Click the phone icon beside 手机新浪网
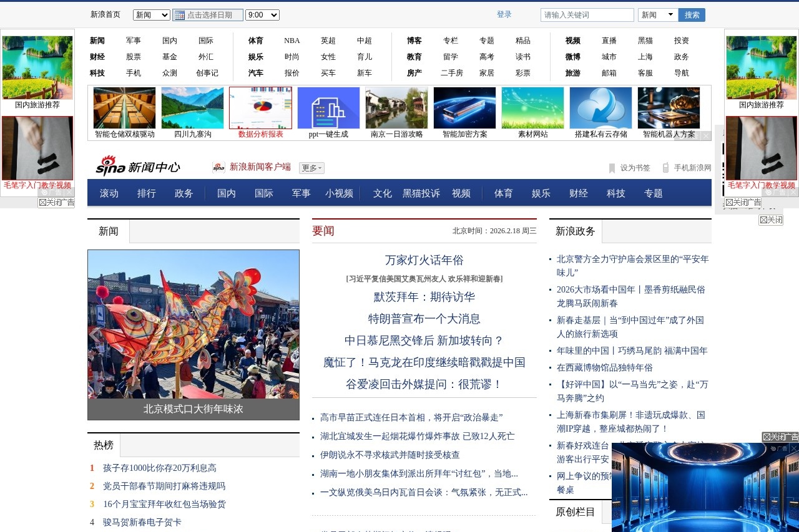This screenshot has height=532, width=799. click(x=666, y=168)
